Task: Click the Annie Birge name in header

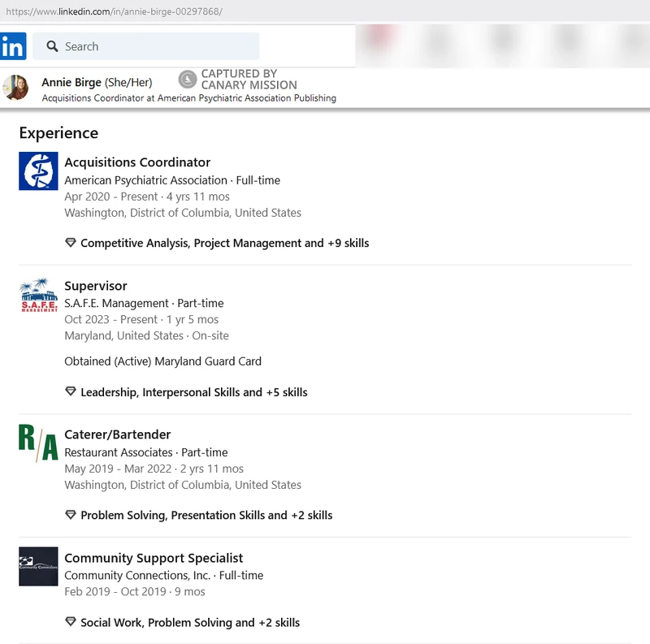Action: [x=71, y=82]
